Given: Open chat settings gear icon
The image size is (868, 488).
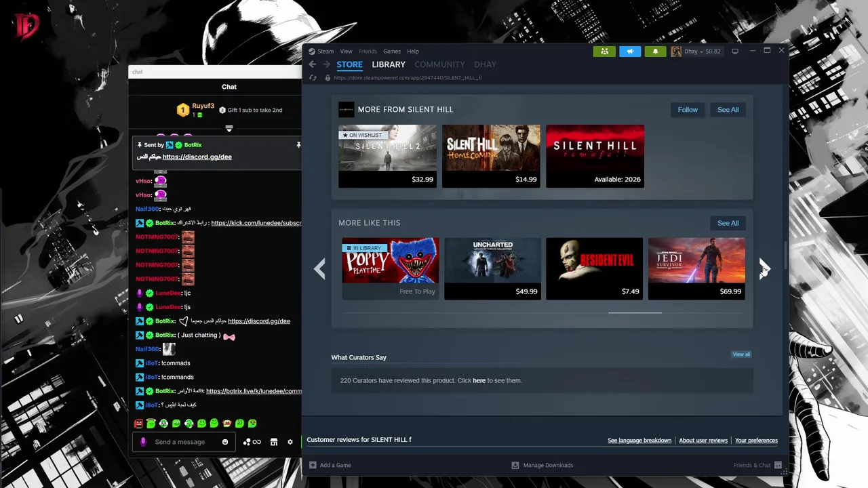Looking at the screenshot, I should point(290,442).
